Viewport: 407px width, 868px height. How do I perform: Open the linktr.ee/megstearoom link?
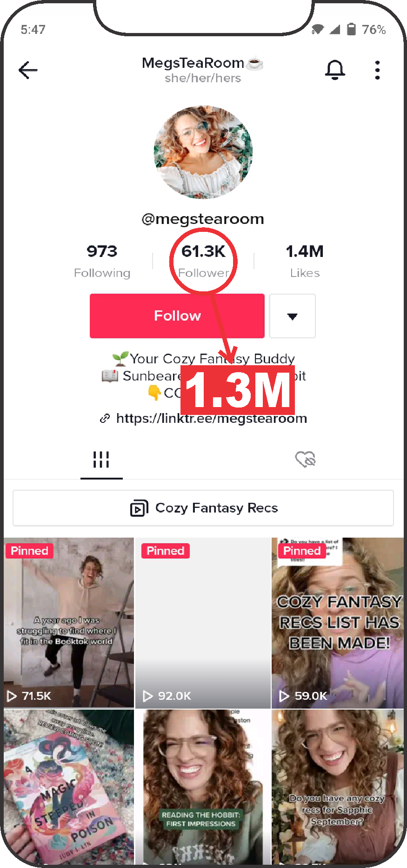coord(212,418)
